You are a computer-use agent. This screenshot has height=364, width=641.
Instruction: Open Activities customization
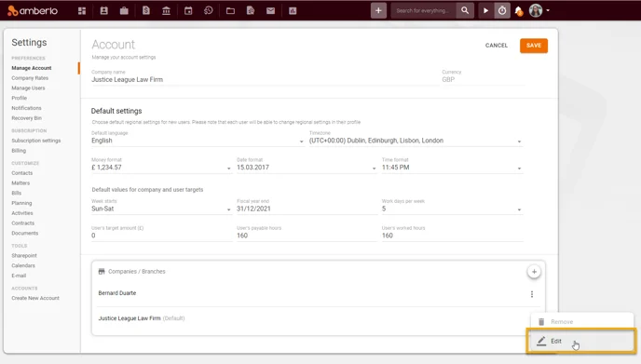pyautogui.click(x=22, y=213)
